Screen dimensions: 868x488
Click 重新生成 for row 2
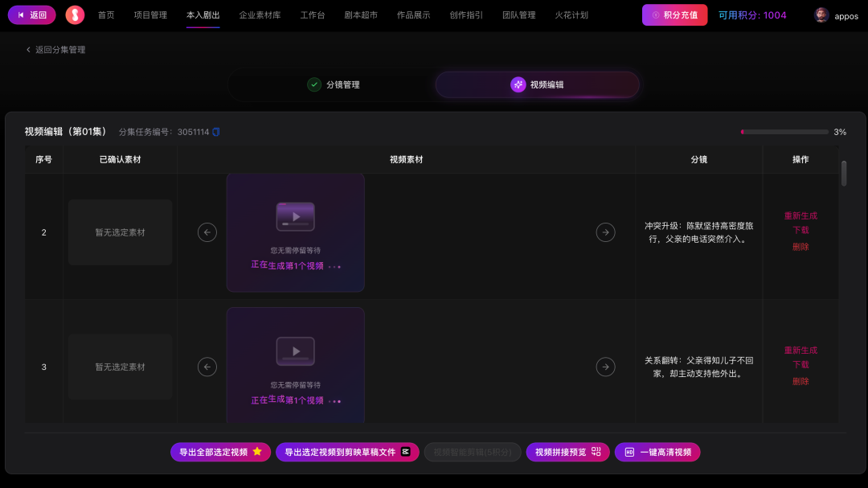[800, 215]
